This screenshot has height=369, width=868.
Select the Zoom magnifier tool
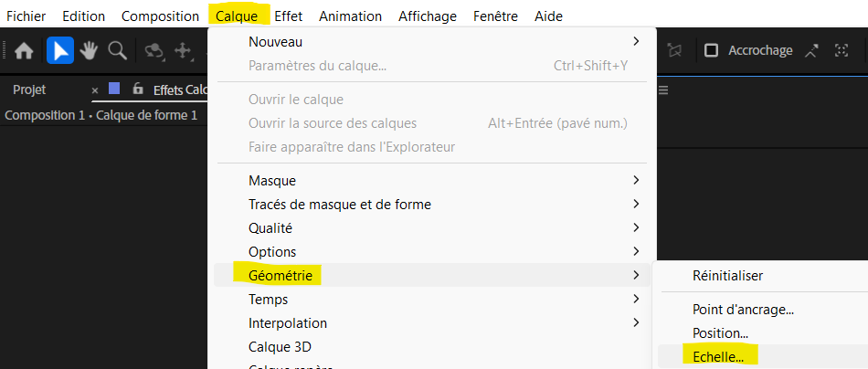117,51
